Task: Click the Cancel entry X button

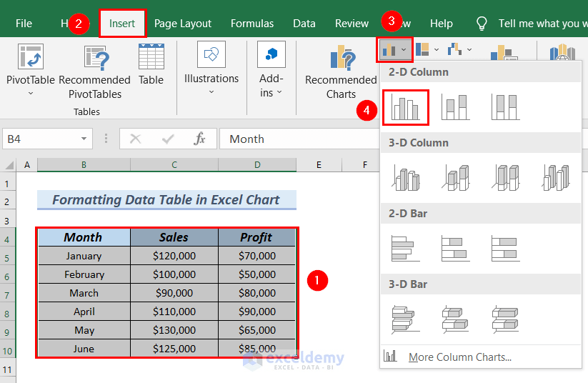Action: coord(135,139)
